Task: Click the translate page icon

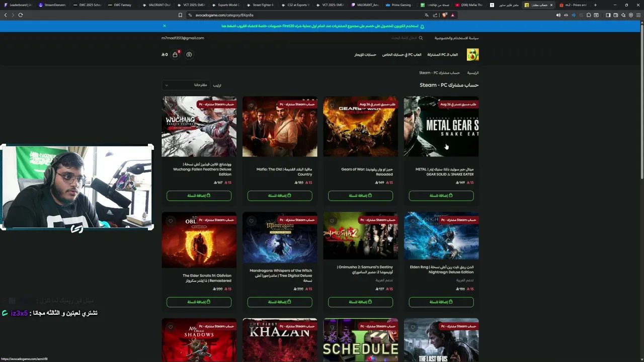Action: pyautogui.click(x=427, y=15)
